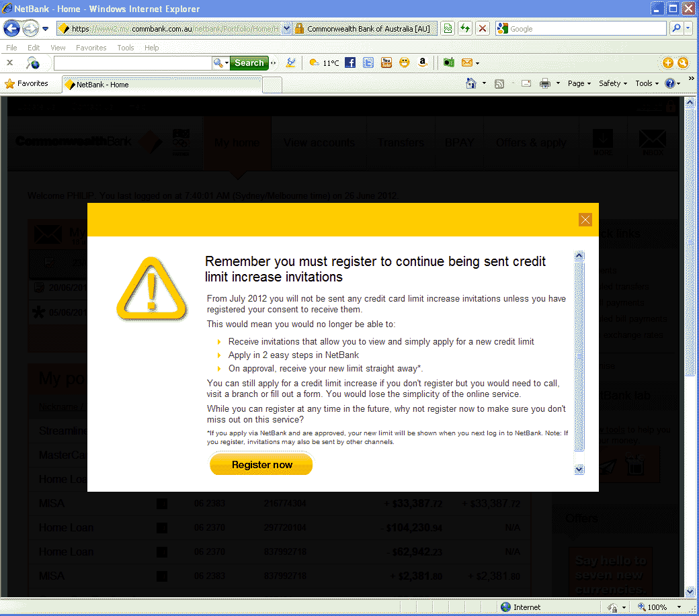The image size is (699, 616).
Task: Click the commbank.com.au address bar
Action: 169,29
